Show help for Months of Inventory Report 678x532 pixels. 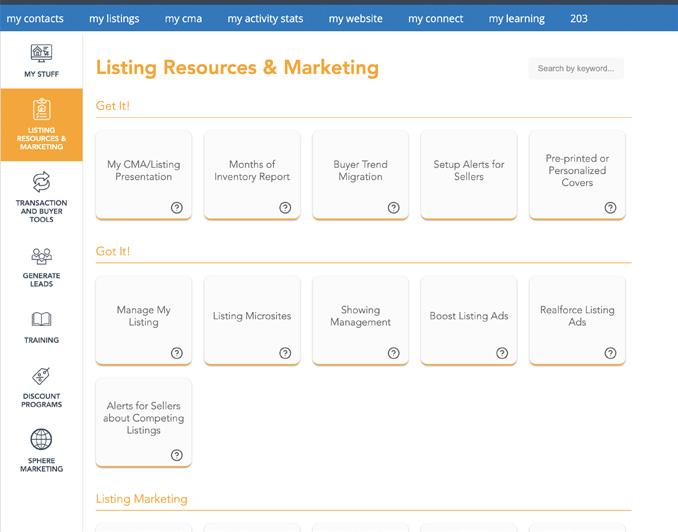(x=285, y=208)
